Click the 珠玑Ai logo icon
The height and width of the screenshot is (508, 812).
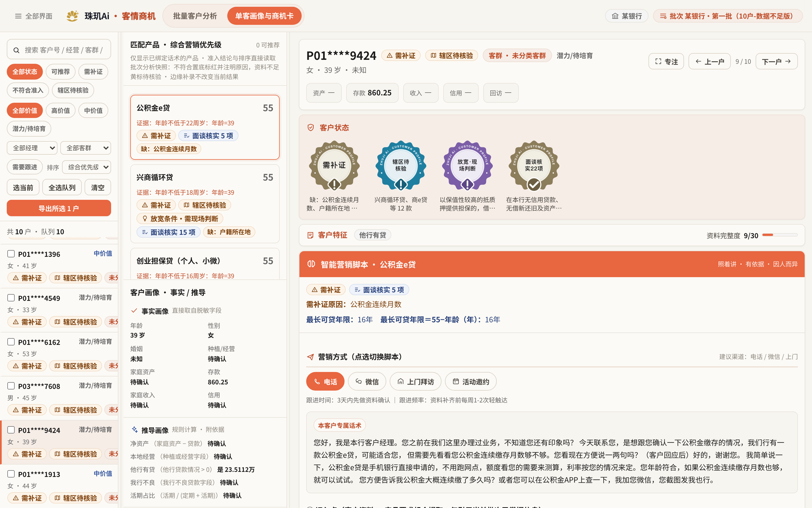point(72,16)
